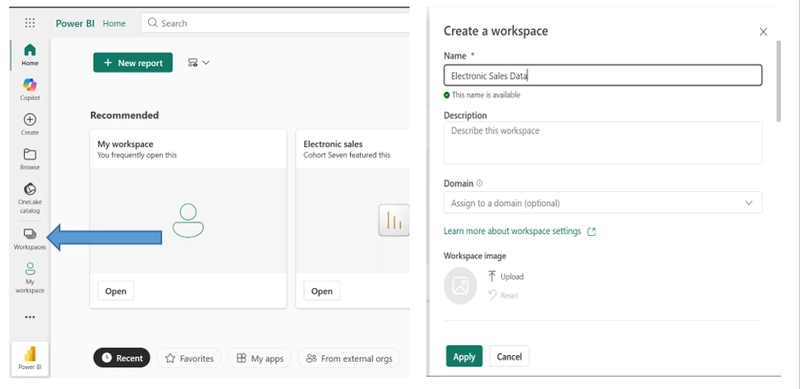Open My workspace from the sidebar
The height and width of the screenshot is (389, 800).
pos(30,278)
